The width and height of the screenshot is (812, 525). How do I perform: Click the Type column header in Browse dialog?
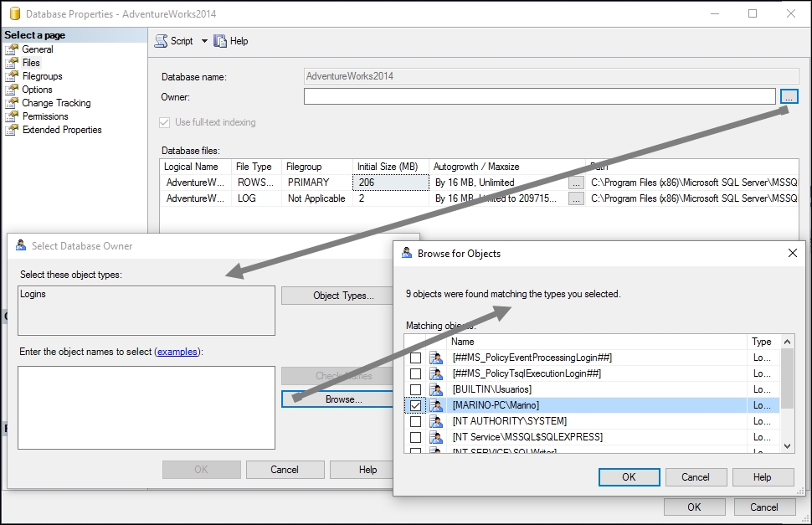763,342
